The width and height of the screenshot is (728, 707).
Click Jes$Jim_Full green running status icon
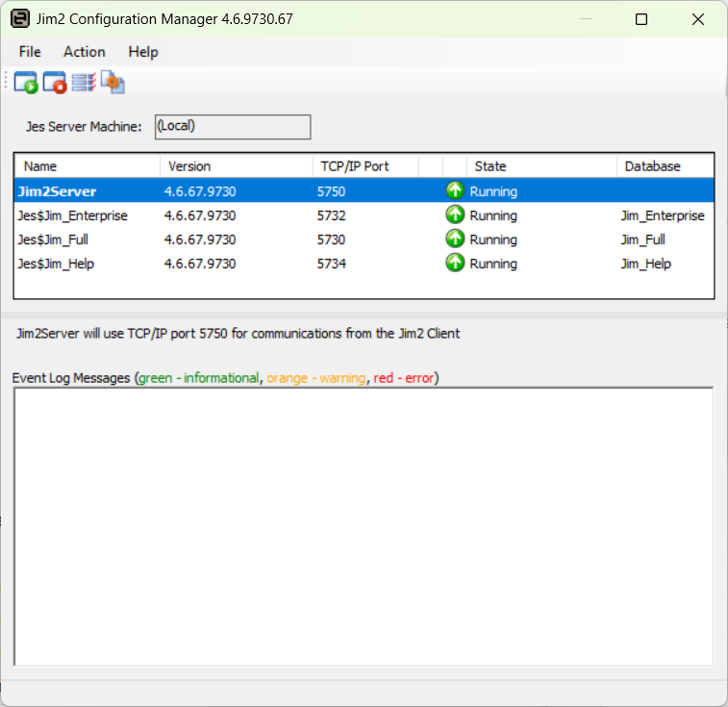point(455,240)
